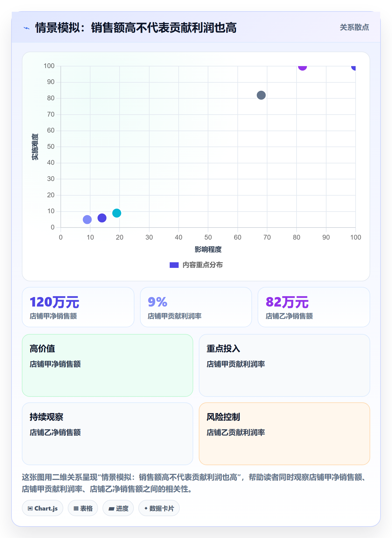This screenshot has height=538, width=392.
Task: Click the blue scatter point at top-right edge
Action: (x=354, y=68)
